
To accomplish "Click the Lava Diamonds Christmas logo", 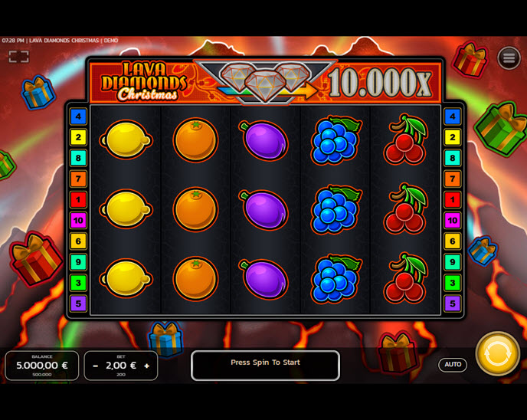I will pyautogui.click(x=144, y=82).
